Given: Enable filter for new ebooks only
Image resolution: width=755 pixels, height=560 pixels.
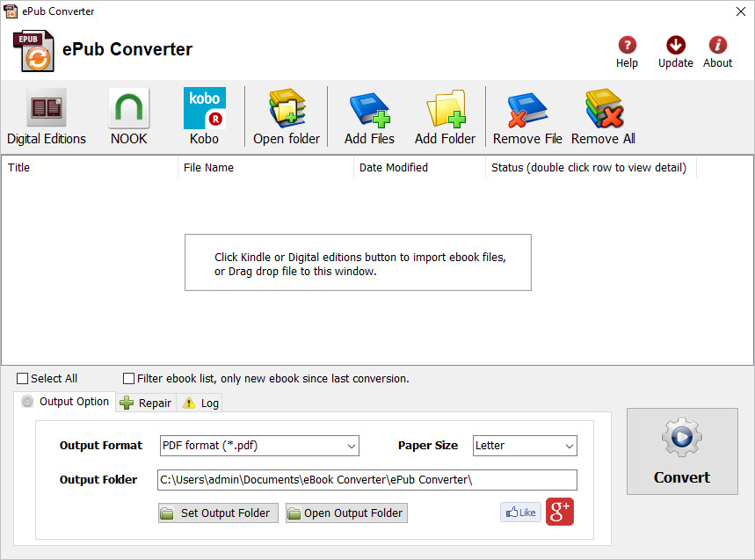Looking at the screenshot, I should pyautogui.click(x=128, y=379).
